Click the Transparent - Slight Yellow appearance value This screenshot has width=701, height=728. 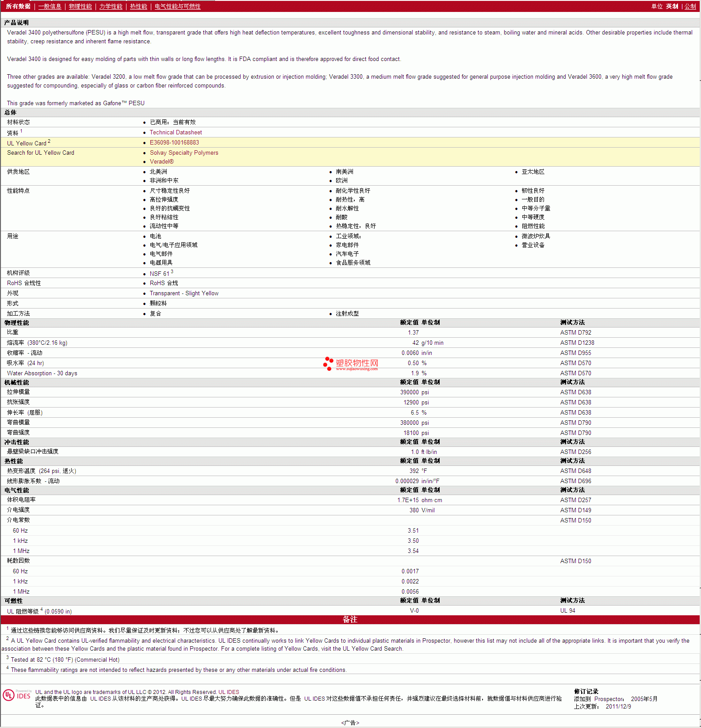pyautogui.click(x=184, y=293)
